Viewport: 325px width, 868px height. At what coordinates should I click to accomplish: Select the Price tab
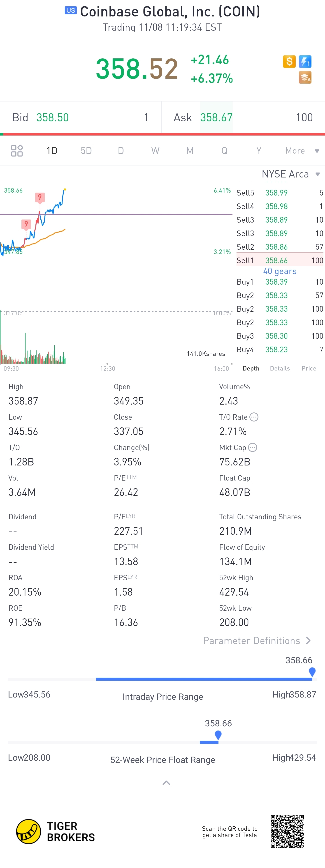click(x=309, y=368)
